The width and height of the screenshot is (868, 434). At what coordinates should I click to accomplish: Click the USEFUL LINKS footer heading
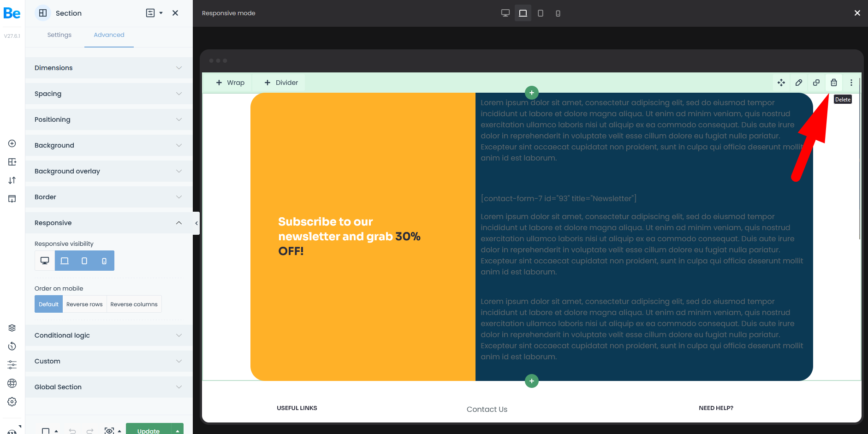tap(297, 408)
